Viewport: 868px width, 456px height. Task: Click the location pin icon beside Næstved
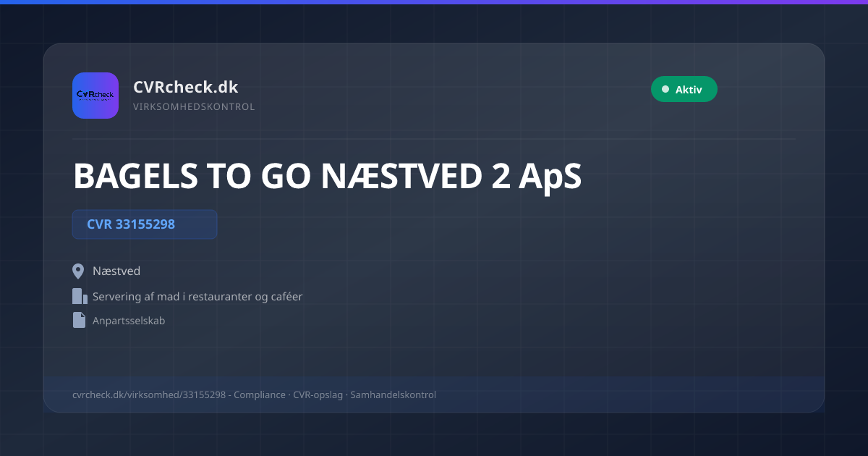click(79, 271)
